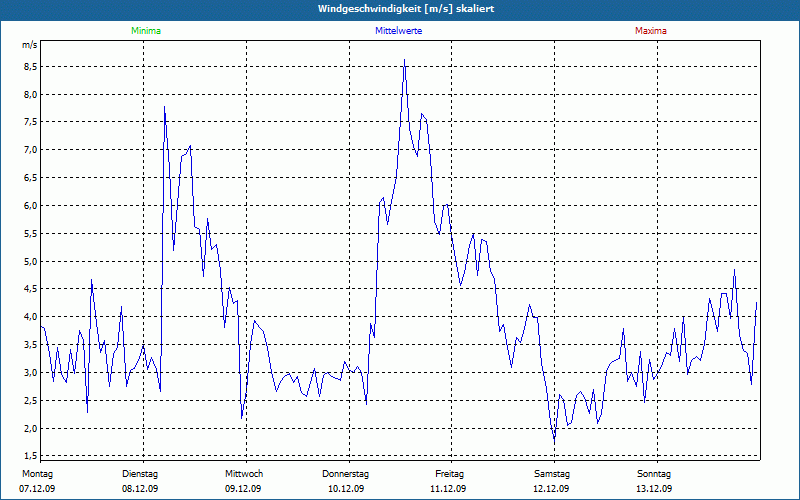The height and width of the screenshot is (500, 800).
Task: Click the 7,5 y-axis value
Action: click(x=31, y=122)
